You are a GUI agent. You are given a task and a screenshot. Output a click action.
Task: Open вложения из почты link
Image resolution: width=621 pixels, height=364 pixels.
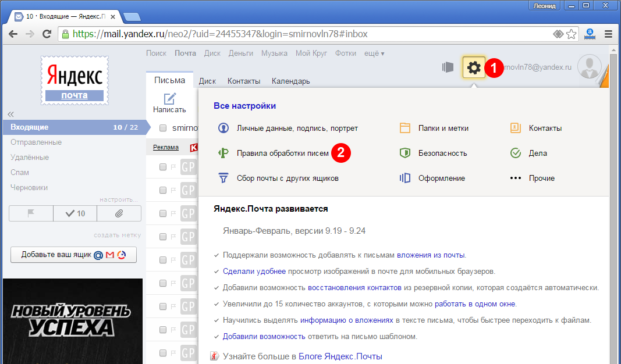click(x=431, y=255)
